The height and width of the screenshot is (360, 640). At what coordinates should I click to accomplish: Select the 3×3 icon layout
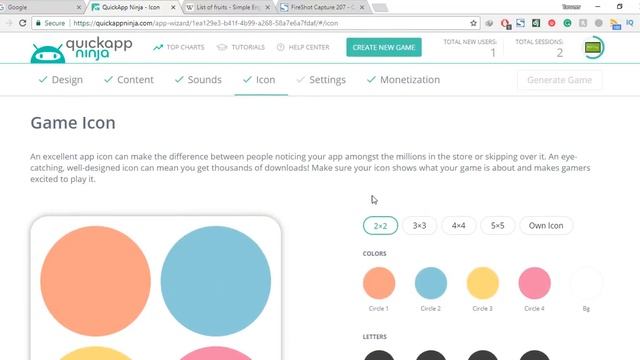point(419,226)
